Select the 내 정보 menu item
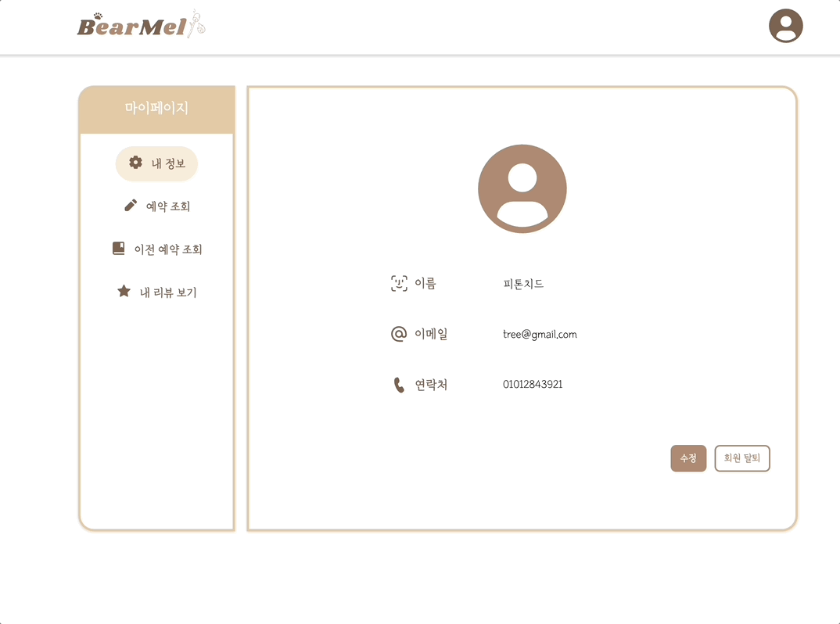The image size is (840, 624). (156, 163)
